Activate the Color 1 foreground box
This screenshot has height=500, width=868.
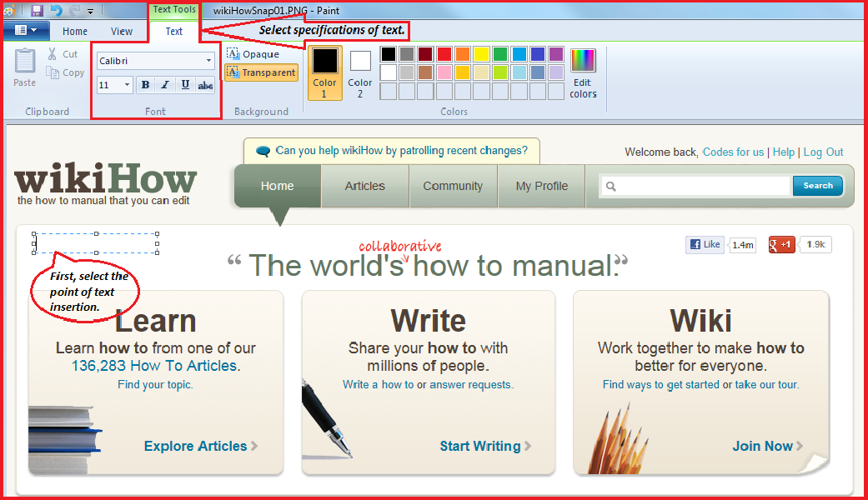click(324, 73)
